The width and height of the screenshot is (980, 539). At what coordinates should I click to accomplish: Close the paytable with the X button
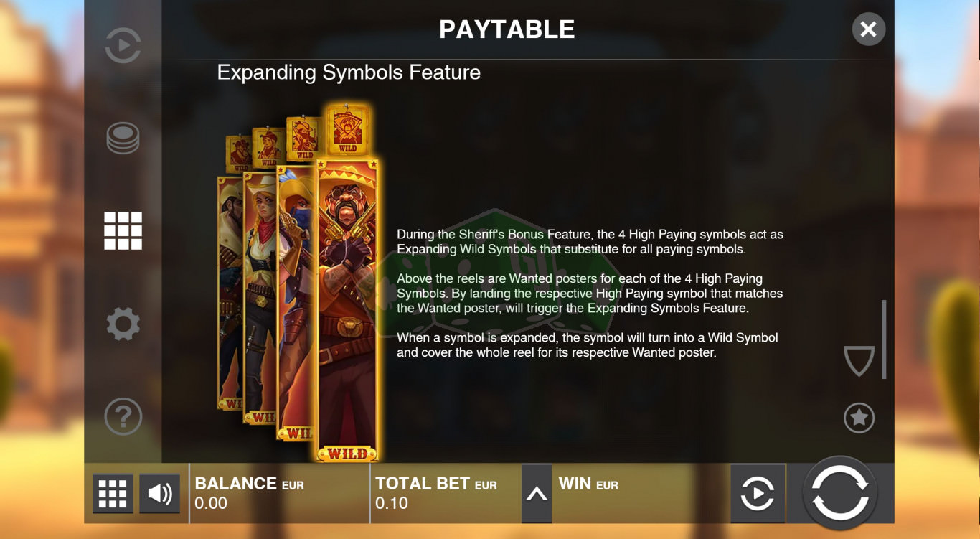[x=868, y=29]
